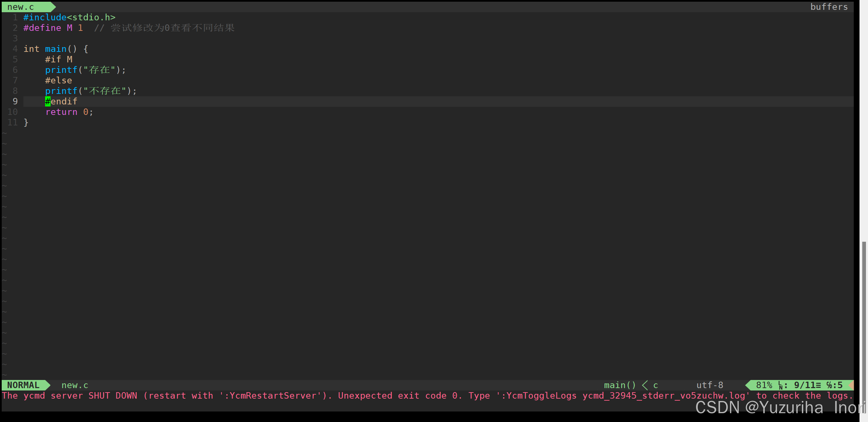Click the new.c buffer tab at top
The image size is (868, 422).
pos(21,7)
